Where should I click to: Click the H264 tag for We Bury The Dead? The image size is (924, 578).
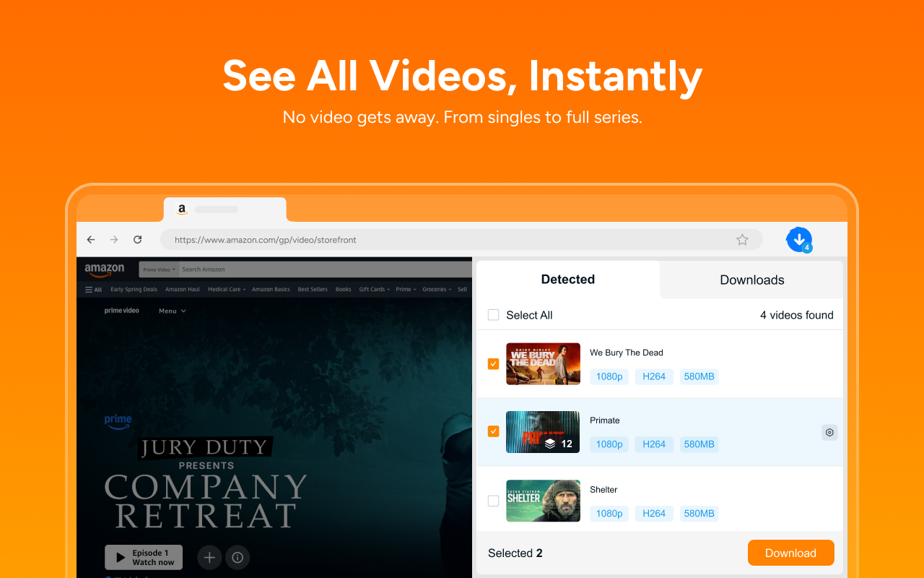click(654, 376)
